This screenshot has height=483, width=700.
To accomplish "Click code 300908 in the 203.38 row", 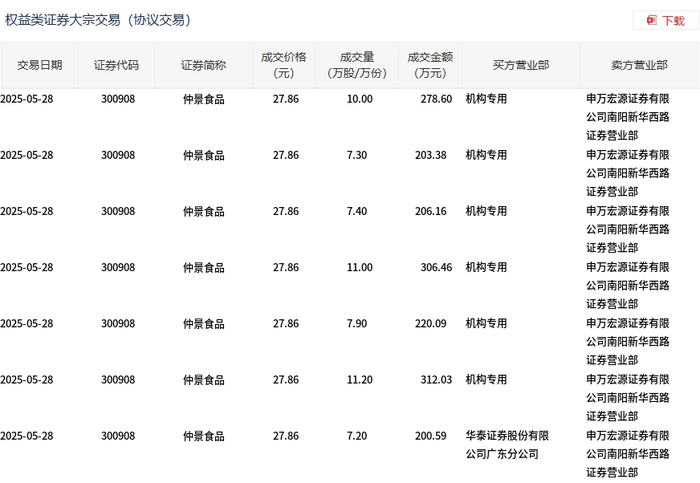I will [118, 155].
